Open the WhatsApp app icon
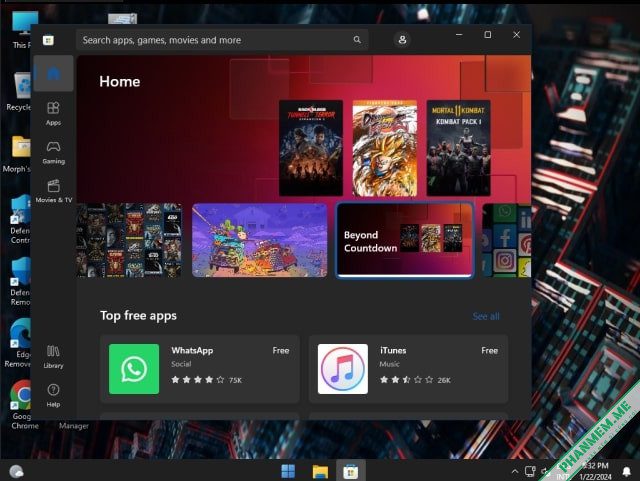640x481 pixels. 134,369
